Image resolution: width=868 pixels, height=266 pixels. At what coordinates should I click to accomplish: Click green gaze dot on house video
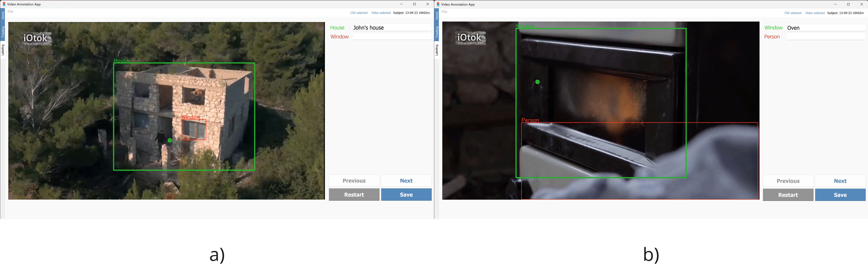170,140
